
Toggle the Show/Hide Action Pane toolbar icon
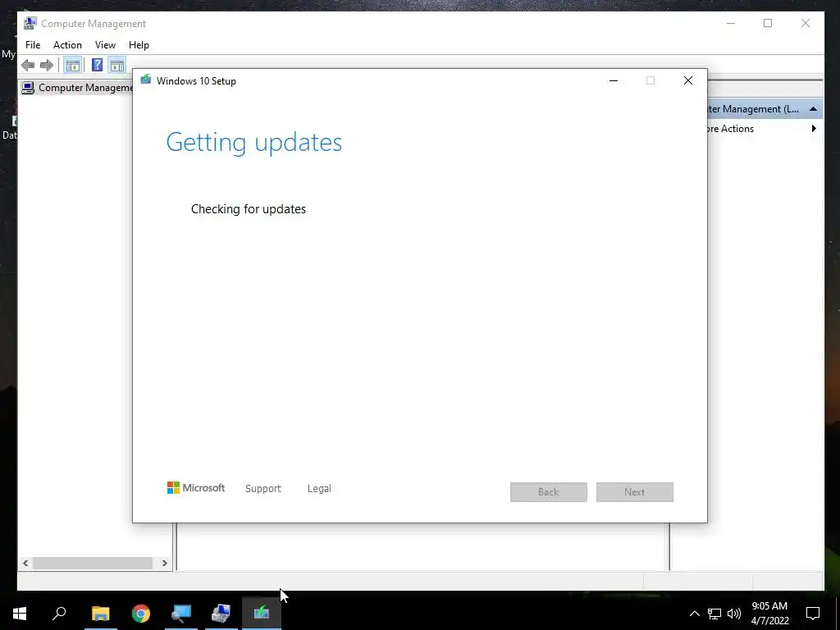116,66
